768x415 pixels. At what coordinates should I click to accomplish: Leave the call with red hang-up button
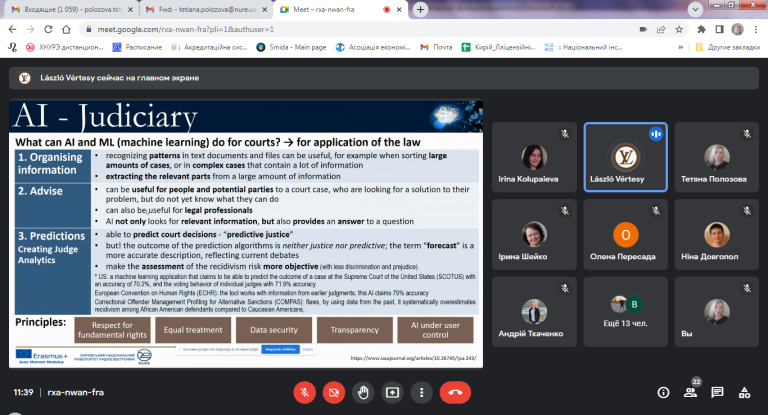click(x=455, y=392)
